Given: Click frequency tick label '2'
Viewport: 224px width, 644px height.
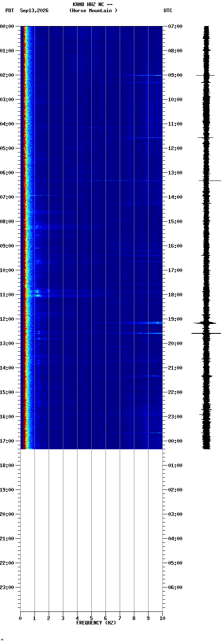Looking at the screenshot, I should 49,618.
